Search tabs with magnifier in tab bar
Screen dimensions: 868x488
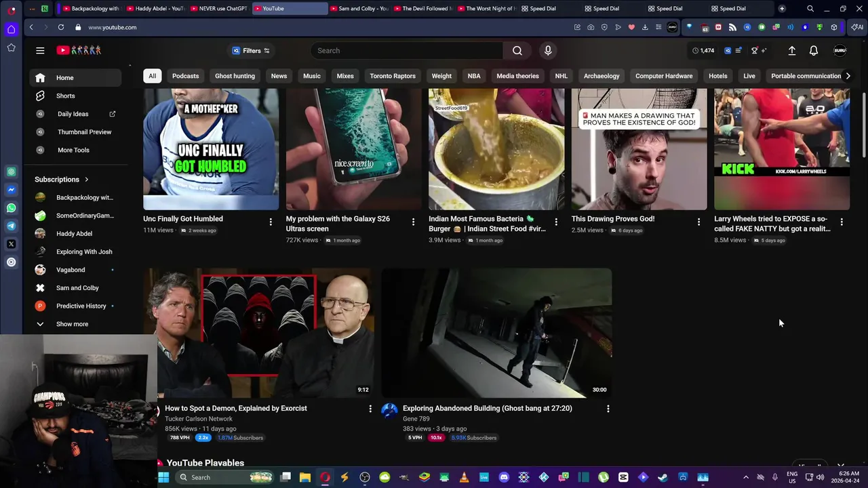(x=810, y=9)
